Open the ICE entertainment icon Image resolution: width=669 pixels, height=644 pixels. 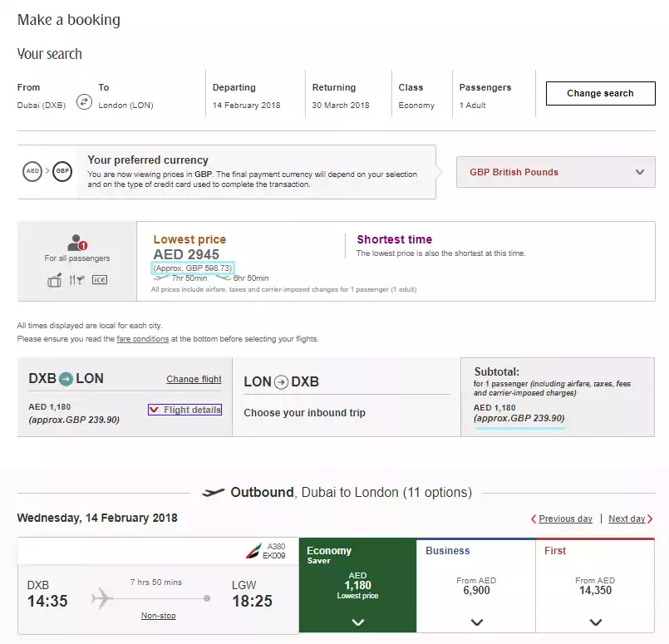(99, 280)
